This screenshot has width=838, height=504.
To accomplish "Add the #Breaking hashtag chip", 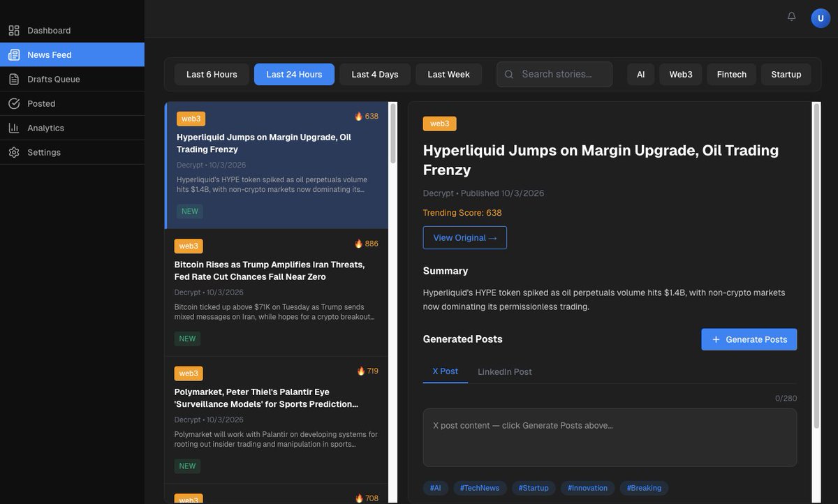I will pos(644,488).
